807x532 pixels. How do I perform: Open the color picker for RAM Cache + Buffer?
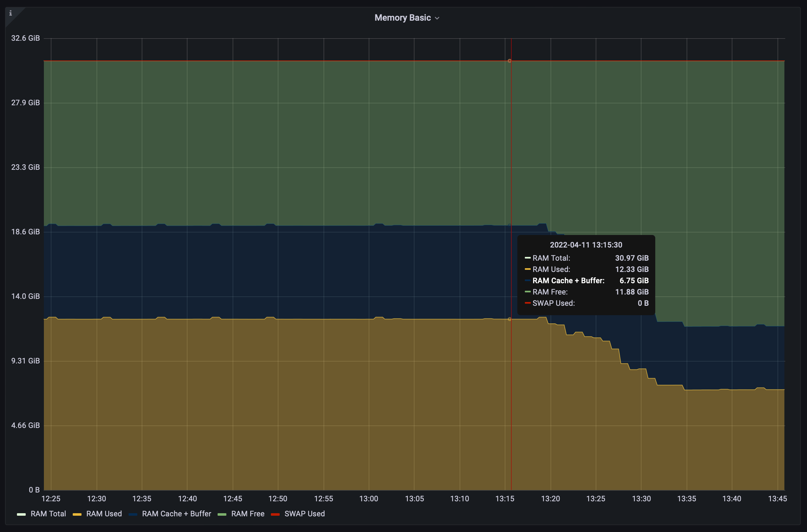click(x=133, y=514)
